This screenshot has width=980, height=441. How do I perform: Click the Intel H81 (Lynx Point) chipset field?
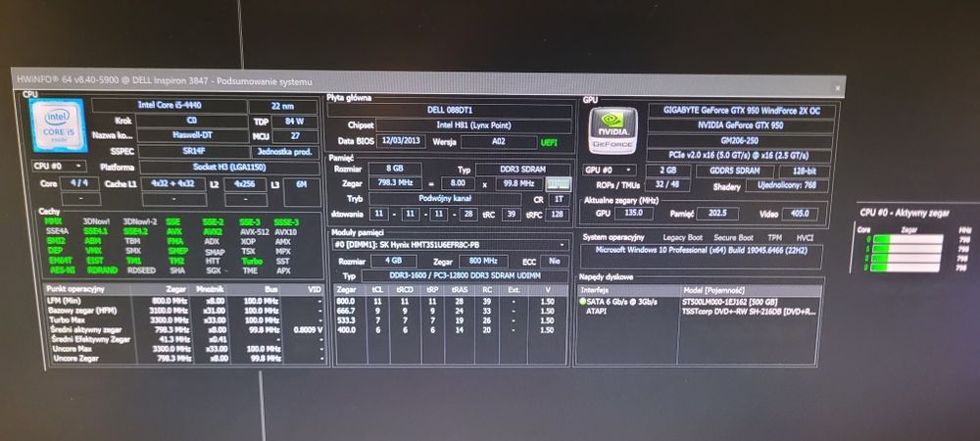[x=473, y=126]
